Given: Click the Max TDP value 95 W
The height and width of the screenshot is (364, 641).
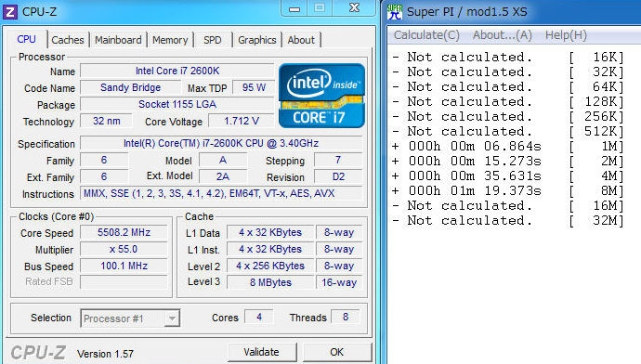Looking at the screenshot, I should click(x=254, y=87).
